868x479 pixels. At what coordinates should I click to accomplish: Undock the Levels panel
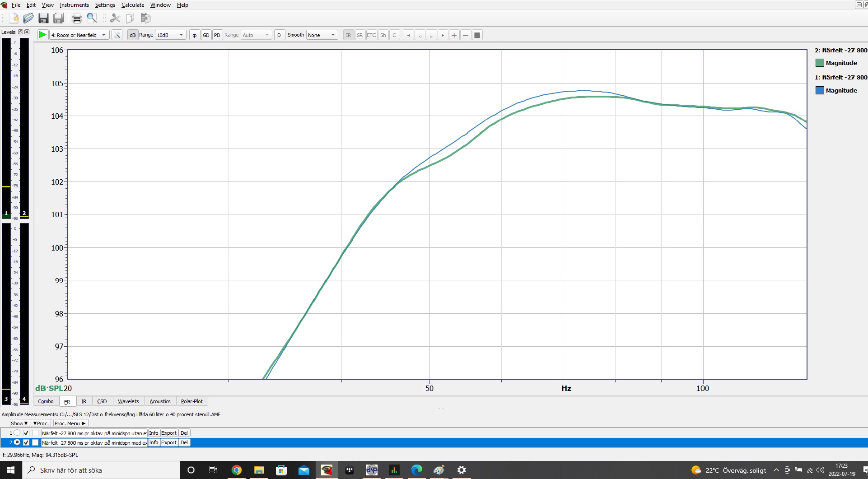pos(20,32)
